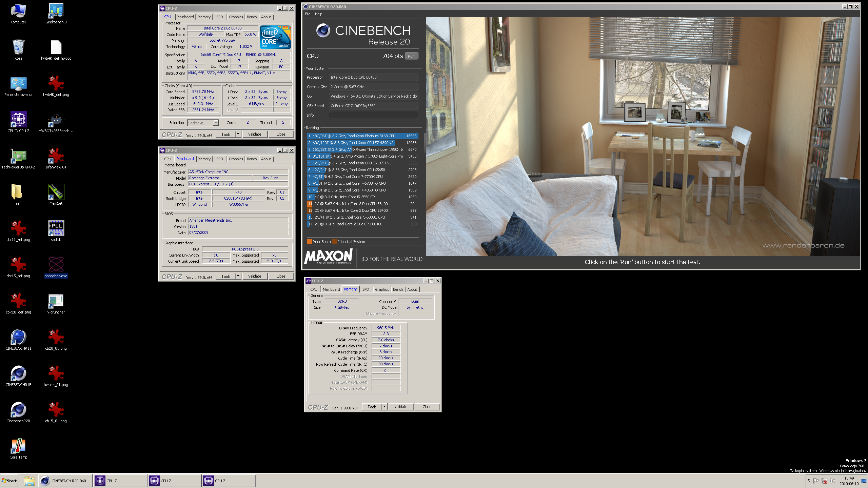Image resolution: width=868 pixels, height=488 pixels.
Task: Click the Core Speed value 5762.78 MHz
Action: coord(203,92)
